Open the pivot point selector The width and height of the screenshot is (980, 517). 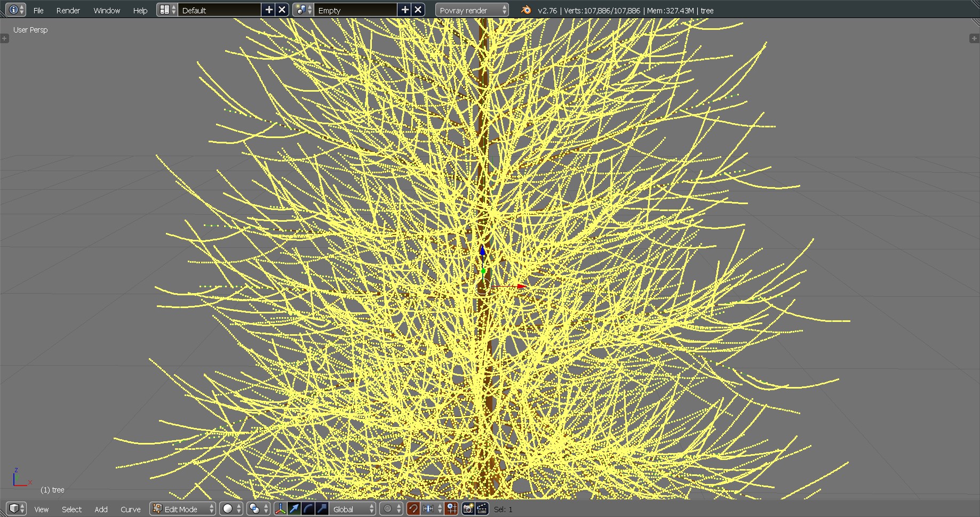pos(258,509)
